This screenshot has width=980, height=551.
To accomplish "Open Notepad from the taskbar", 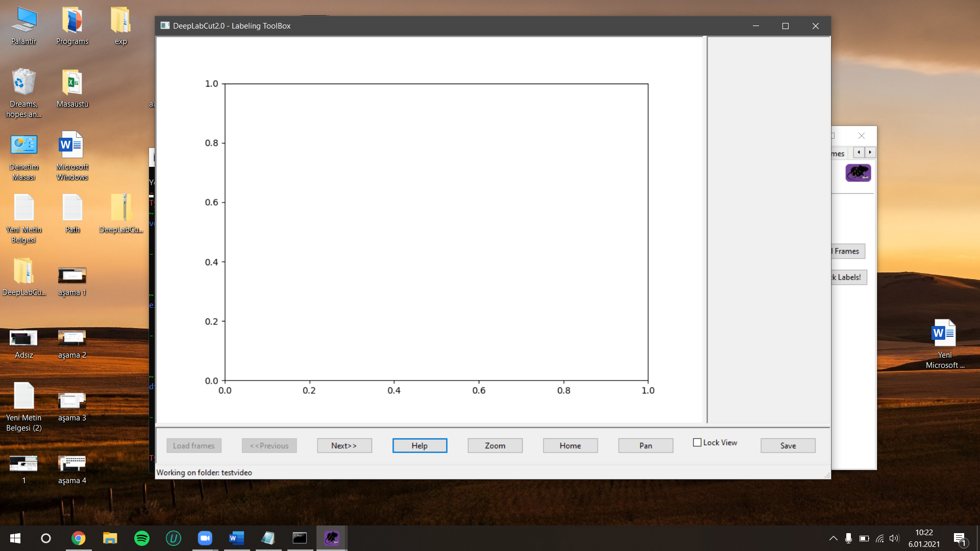I will click(268, 538).
